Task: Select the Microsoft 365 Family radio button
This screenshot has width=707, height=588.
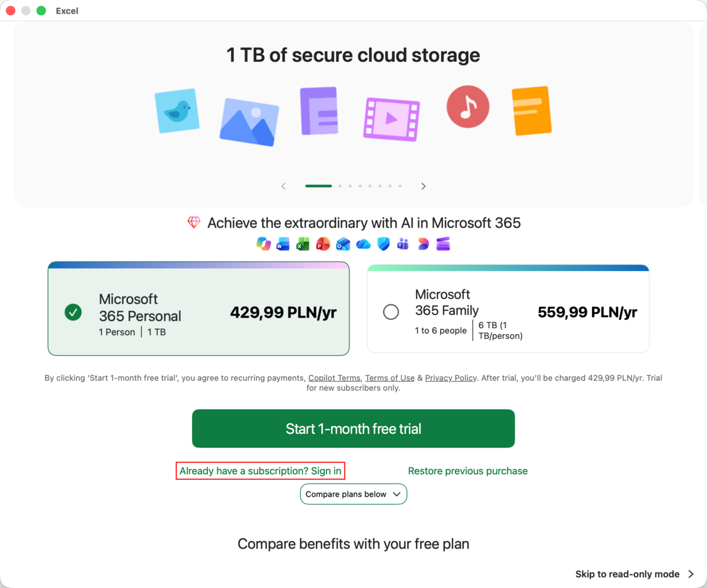Action: coord(391,312)
